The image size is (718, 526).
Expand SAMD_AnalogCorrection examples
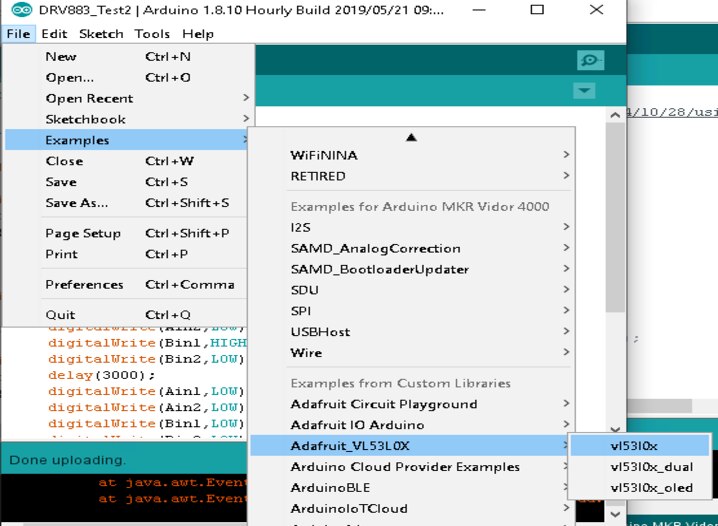pos(375,248)
